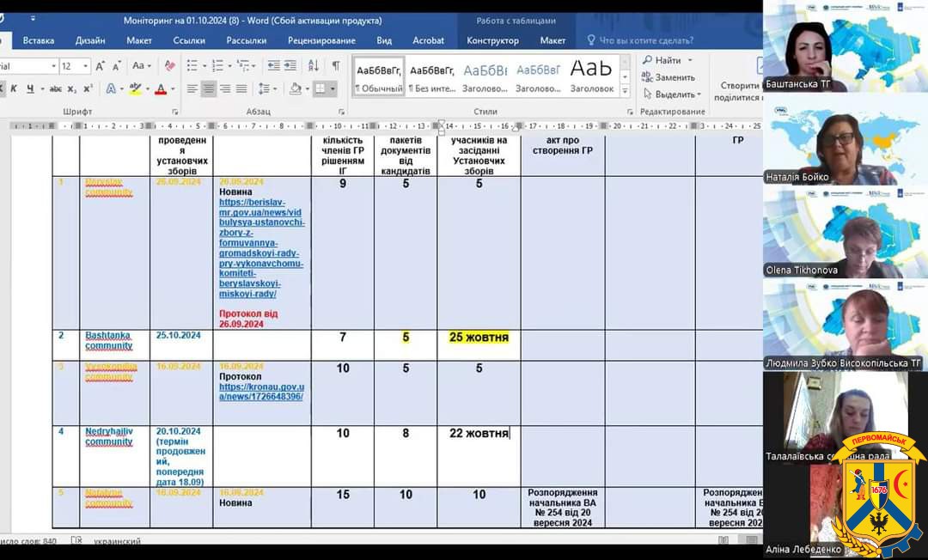Open the Рецензирование tab
Viewport: 928px width, 560px height.
(322, 41)
